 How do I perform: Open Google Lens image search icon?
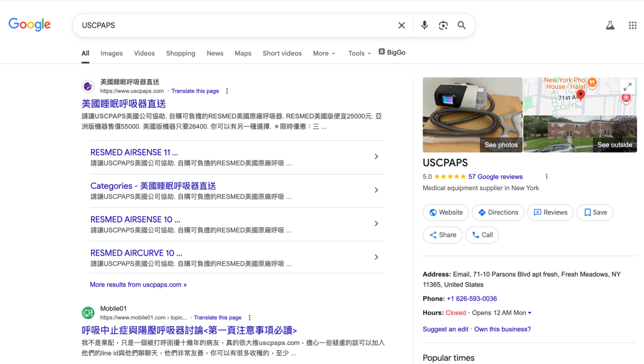pyautogui.click(x=443, y=25)
